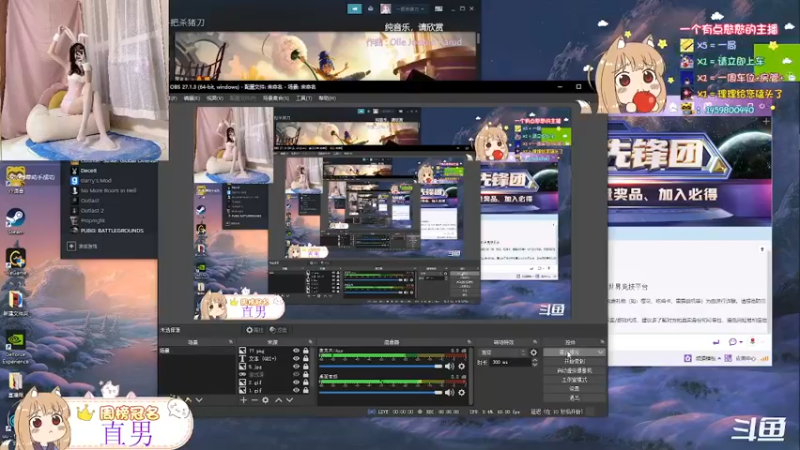This screenshot has width=800, height=450.
Task: Open 帮助(H) menu in OBS
Action: pyautogui.click(x=327, y=98)
